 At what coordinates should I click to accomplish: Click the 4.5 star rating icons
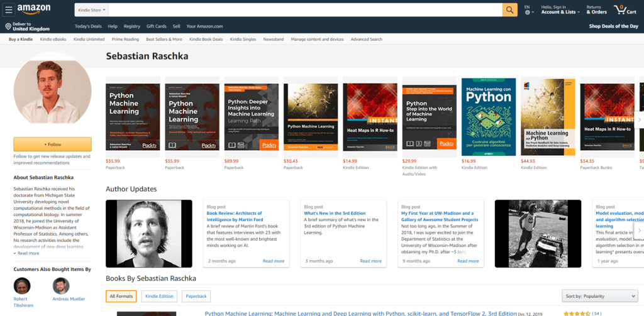click(577, 313)
